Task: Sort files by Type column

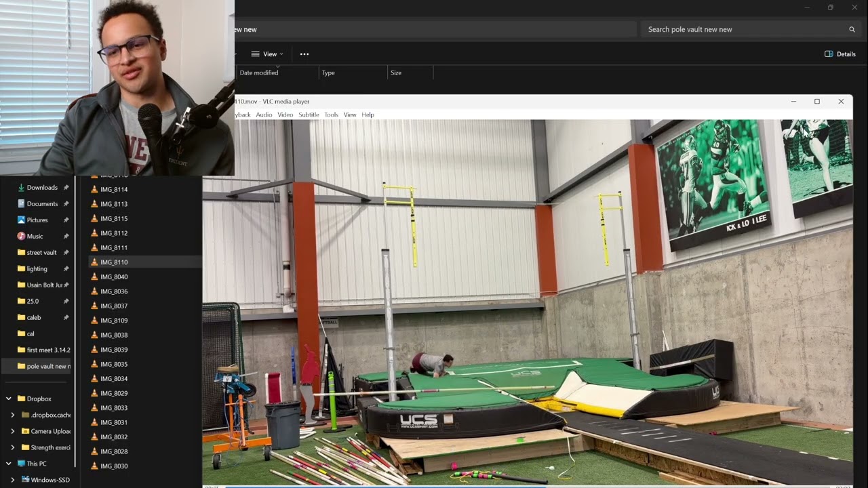Action: tap(353, 73)
